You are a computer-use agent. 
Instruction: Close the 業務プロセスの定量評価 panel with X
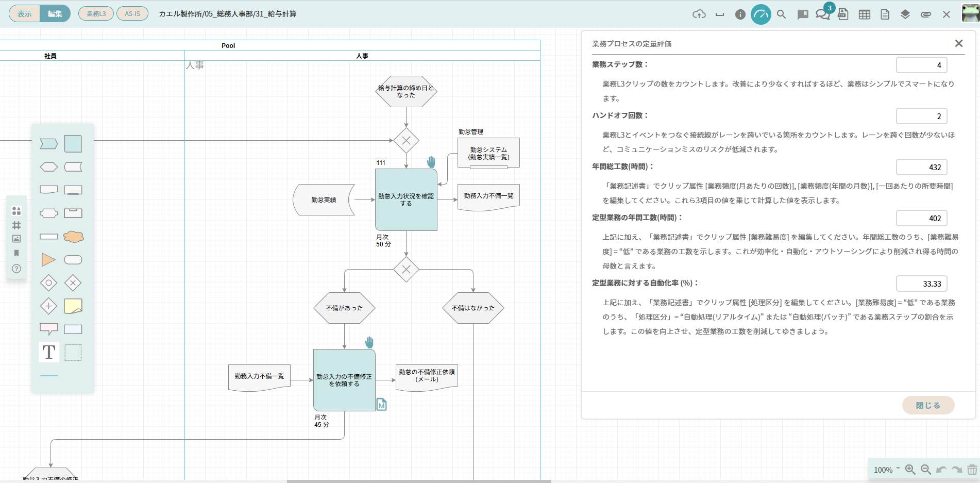click(x=959, y=43)
